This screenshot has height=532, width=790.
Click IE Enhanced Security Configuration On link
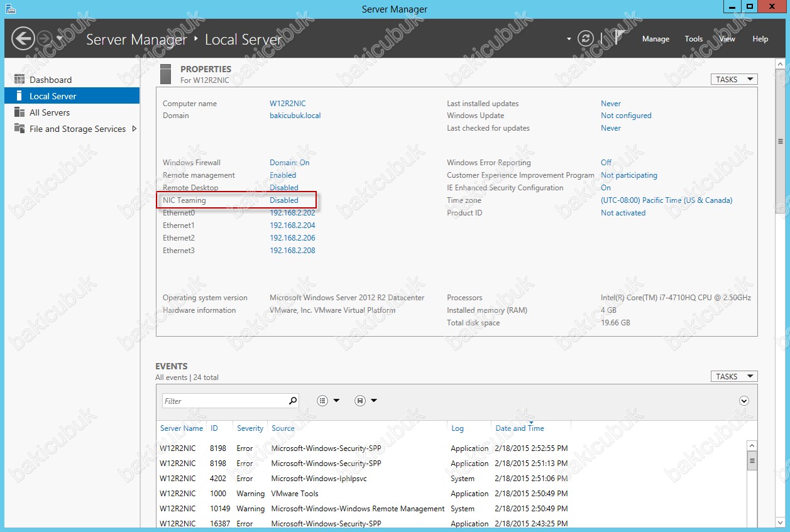[606, 188]
